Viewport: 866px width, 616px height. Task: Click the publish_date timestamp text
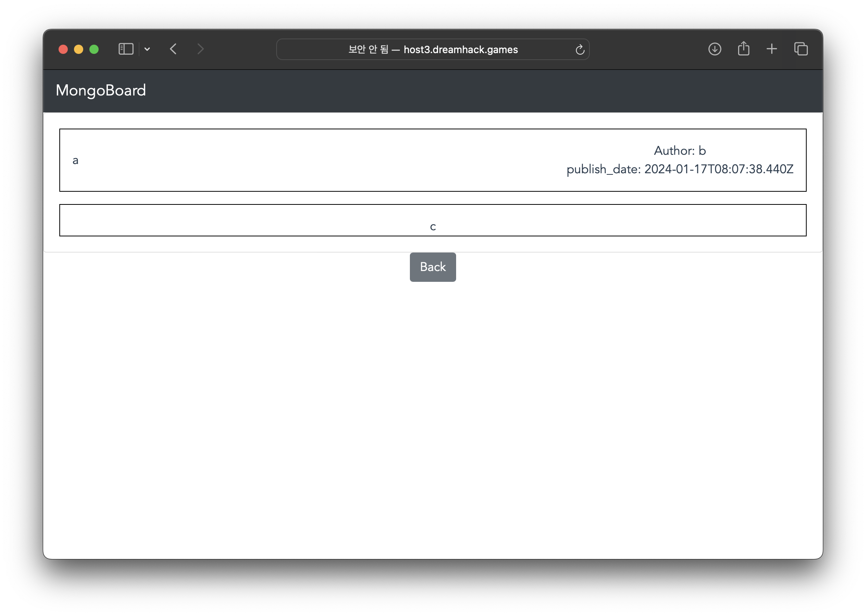680,169
